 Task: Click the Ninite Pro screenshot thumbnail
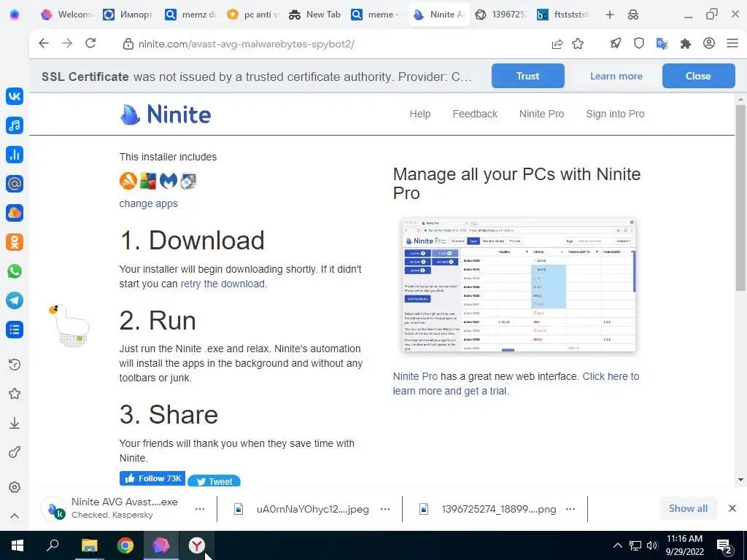pyautogui.click(x=519, y=285)
